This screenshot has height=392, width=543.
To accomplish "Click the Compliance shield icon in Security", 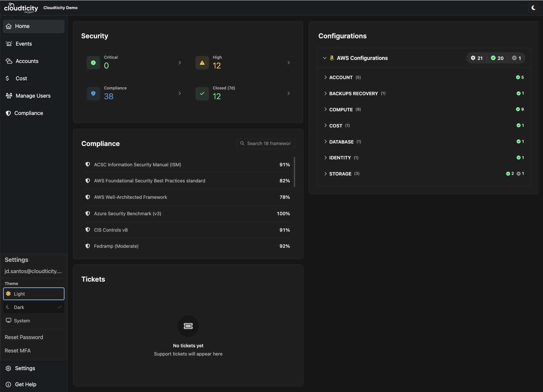I will click(x=93, y=93).
